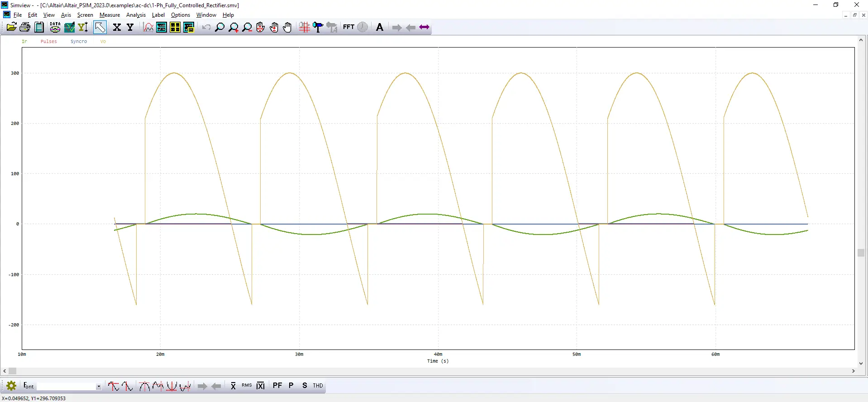Compute the RMS value
This screenshot has width=868, height=402.
click(247, 386)
